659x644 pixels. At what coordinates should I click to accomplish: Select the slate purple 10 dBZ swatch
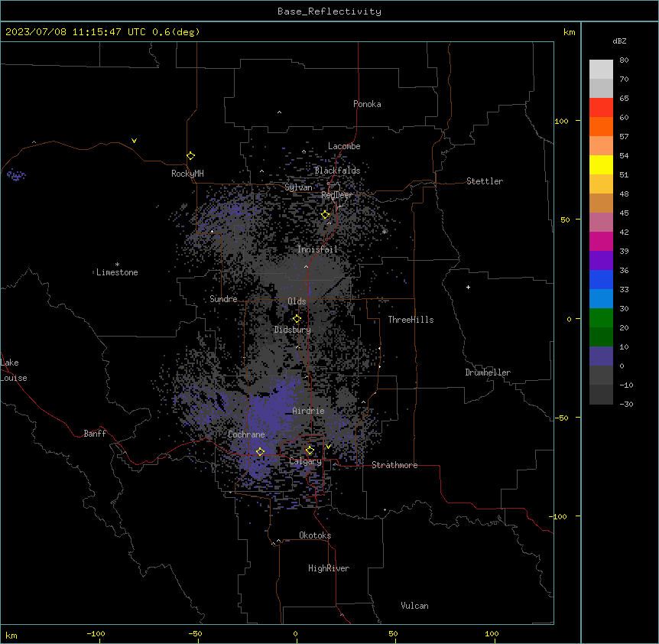(x=601, y=356)
